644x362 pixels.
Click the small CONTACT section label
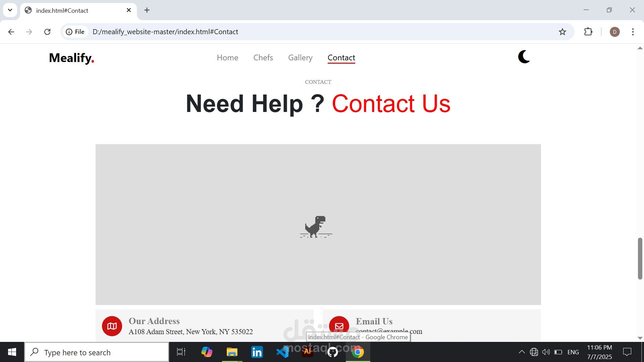pyautogui.click(x=318, y=82)
